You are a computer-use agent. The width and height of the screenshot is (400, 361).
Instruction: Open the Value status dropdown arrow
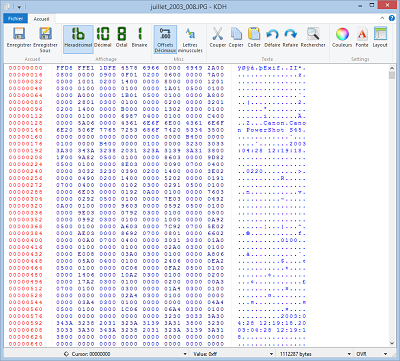pos(272,354)
